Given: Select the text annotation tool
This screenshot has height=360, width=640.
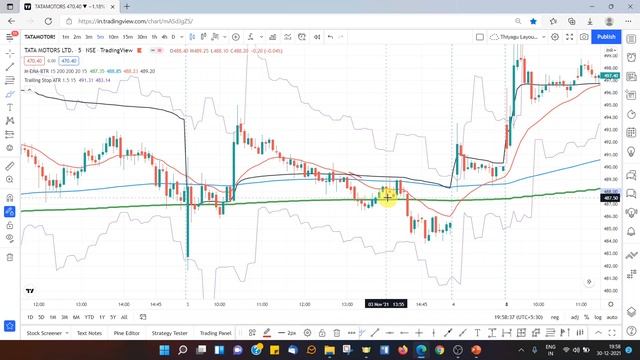Looking at the screenshot, I should 10,107.
